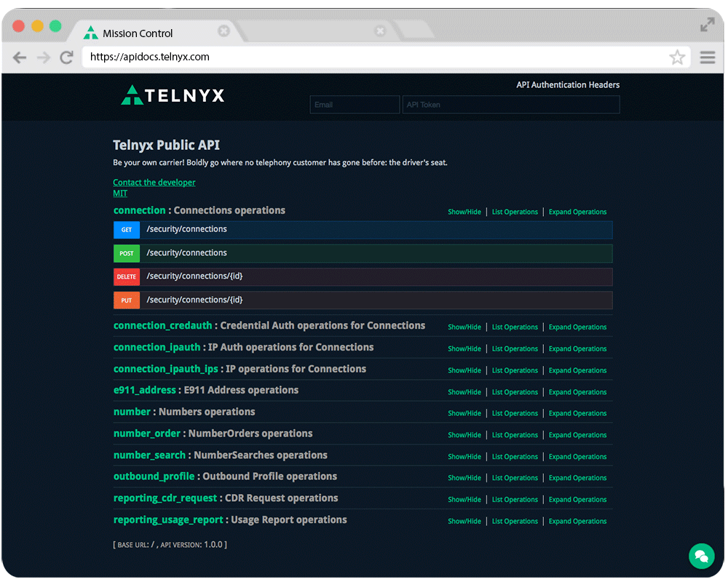This screenshot has height=582, width=728.
Task: Open the number section heading
Action: pos(132,412)
